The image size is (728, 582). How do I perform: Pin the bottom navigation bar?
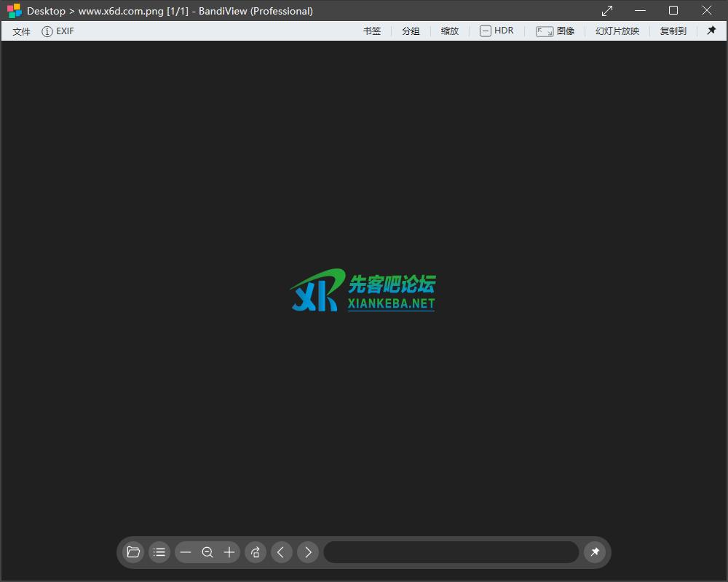[596, 552]
